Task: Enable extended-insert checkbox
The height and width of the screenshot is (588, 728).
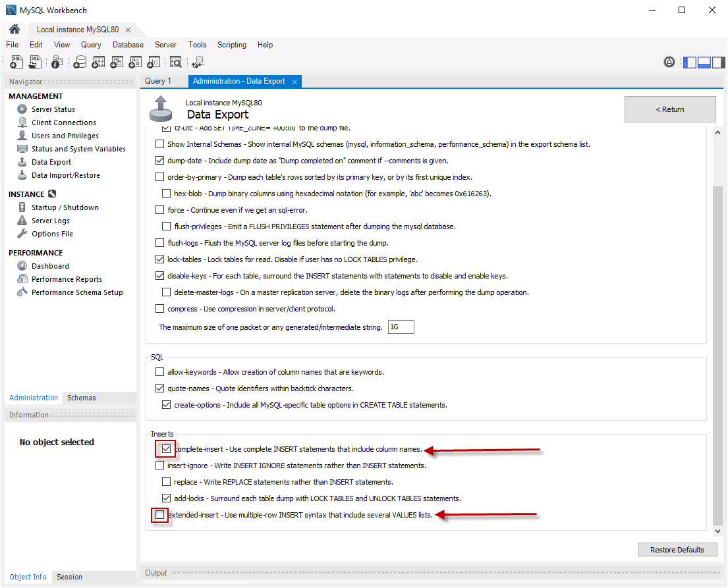Action: point(159,515)
